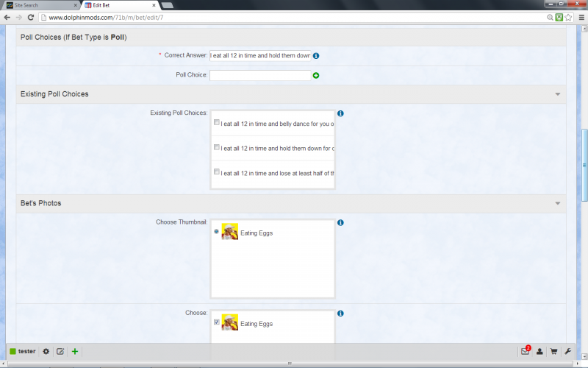Click the info icon beside the Choose photo list
The height and width of the screenshot is (368, 588).
click(340, 314)
